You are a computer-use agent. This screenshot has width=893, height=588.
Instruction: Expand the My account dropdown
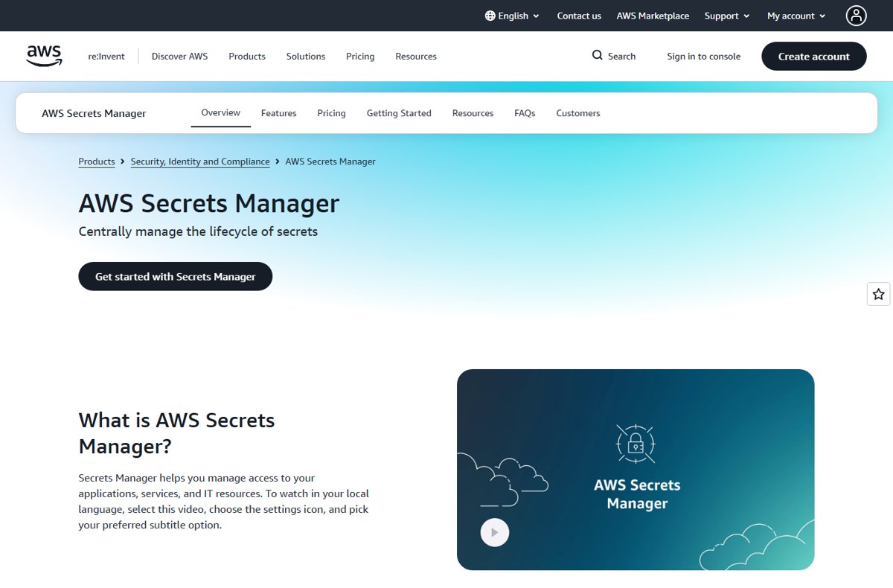(796, 16)
